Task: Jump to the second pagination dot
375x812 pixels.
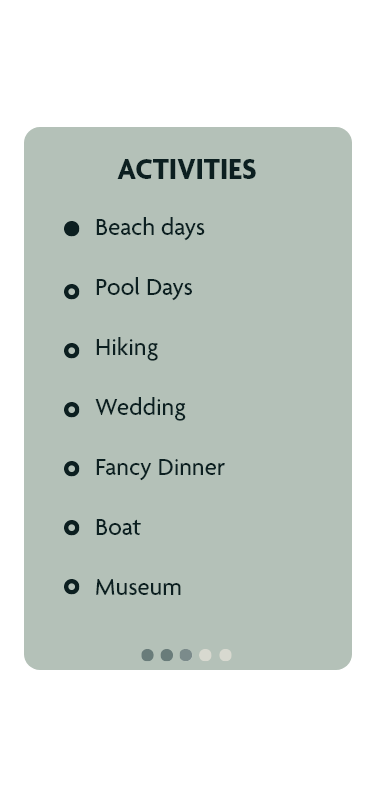Action: coord(167,655)
